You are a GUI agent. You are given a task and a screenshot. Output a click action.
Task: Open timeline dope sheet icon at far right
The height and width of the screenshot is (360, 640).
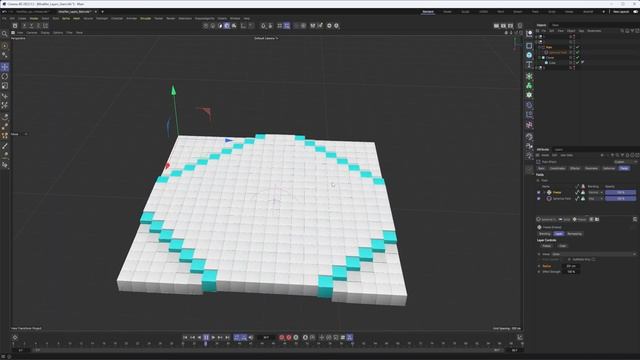click(x=520, y=338)
